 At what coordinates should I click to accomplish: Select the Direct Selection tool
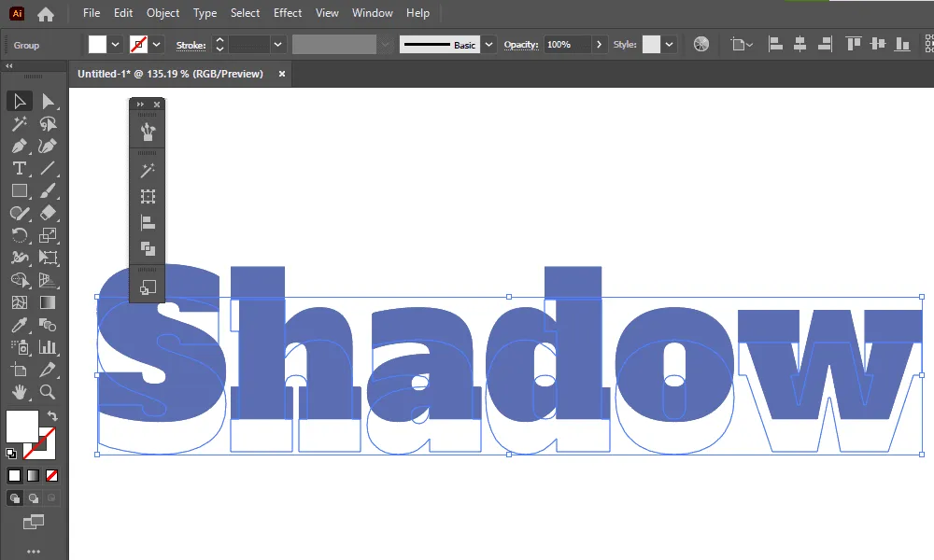pos(48,101)
